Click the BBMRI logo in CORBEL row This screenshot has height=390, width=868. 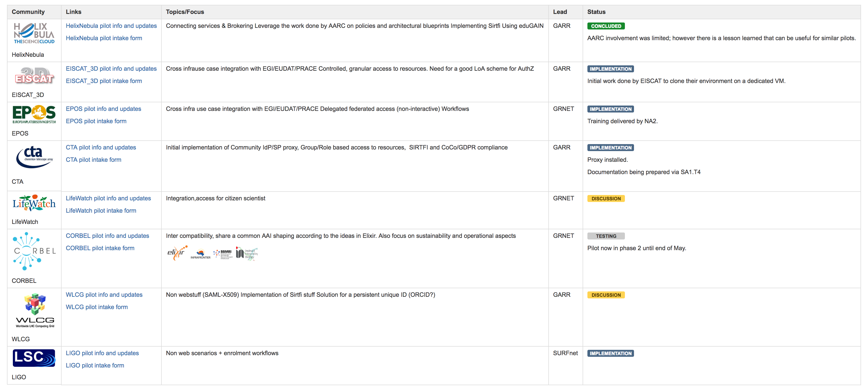pos(223,254)
